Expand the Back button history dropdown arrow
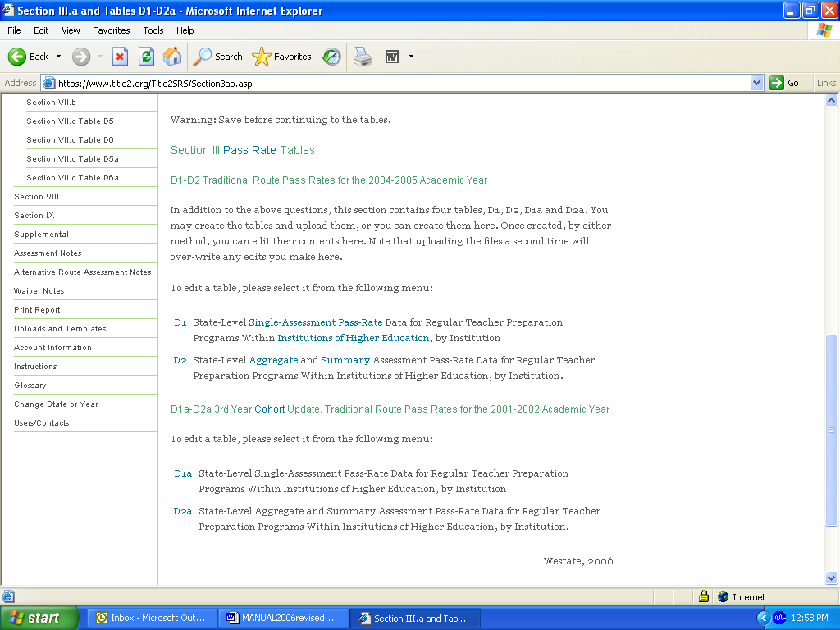Viewport: 840px width, 630px height. click(58, 57)
